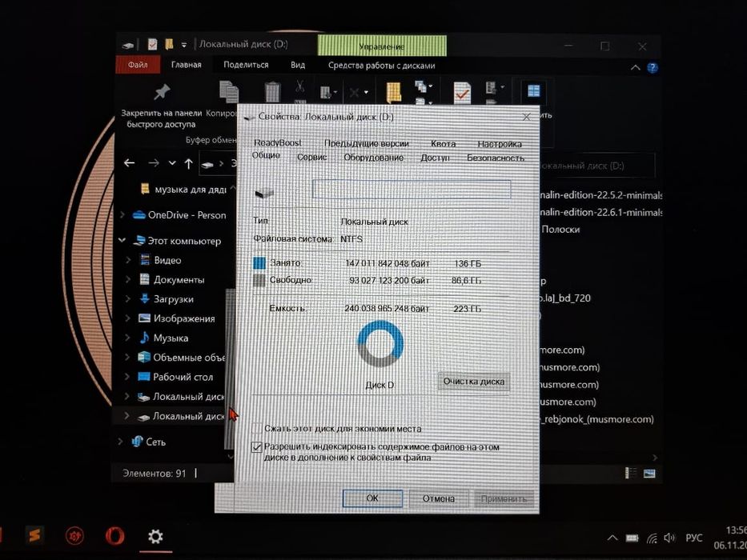Open Сервис tab in properties
This screenshot has width=747, height=560.
[x=311, y=157]
